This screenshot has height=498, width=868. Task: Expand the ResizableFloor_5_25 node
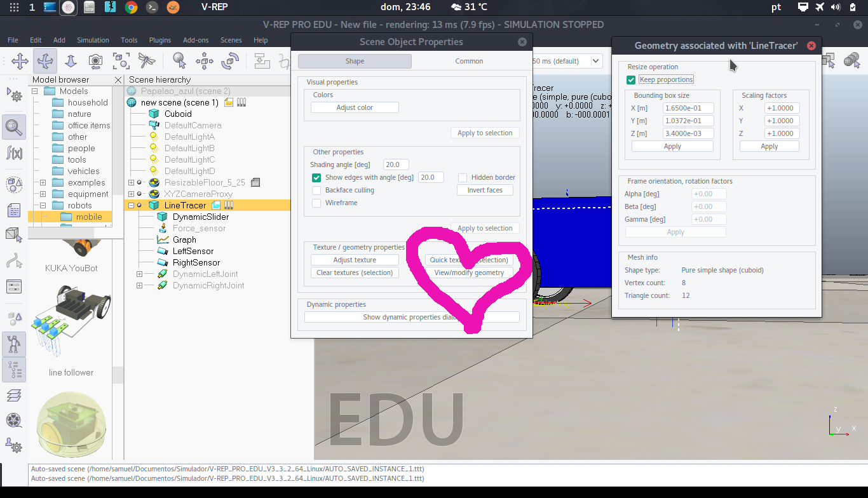pyautogui.click(x=131, y=182)
